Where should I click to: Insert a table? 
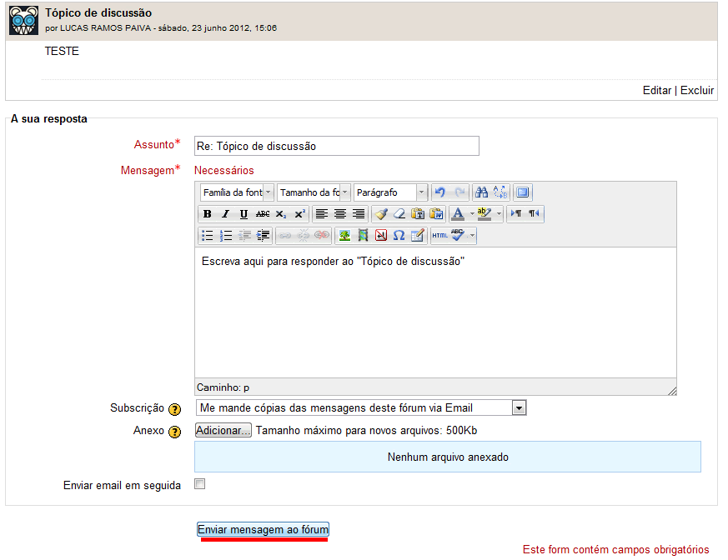(418, 236)
